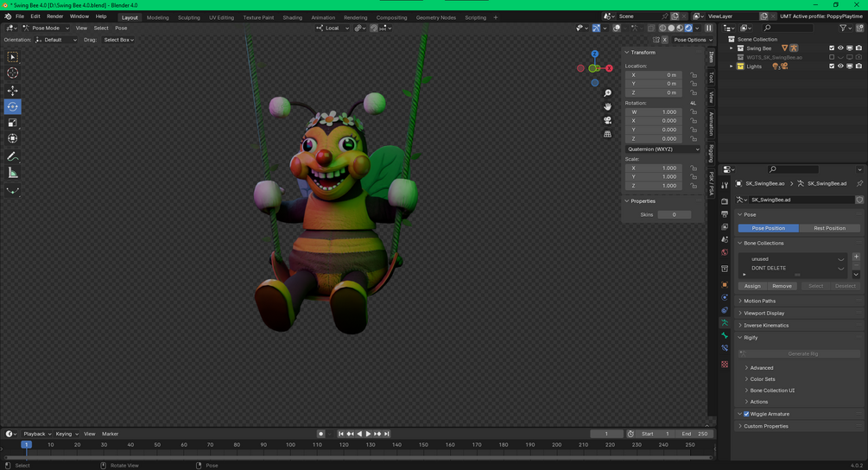Click the Pose Position button
The width and height of the screenshot is (868, 470).
coord(768,228)
